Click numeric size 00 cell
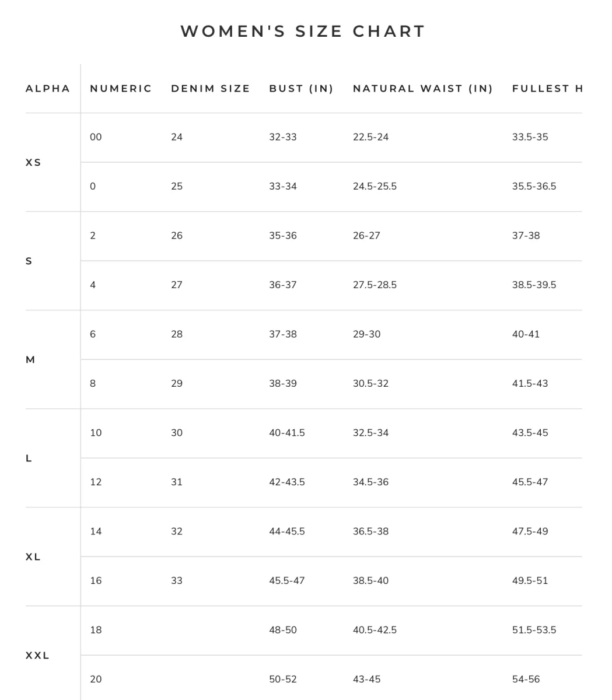 96,137
